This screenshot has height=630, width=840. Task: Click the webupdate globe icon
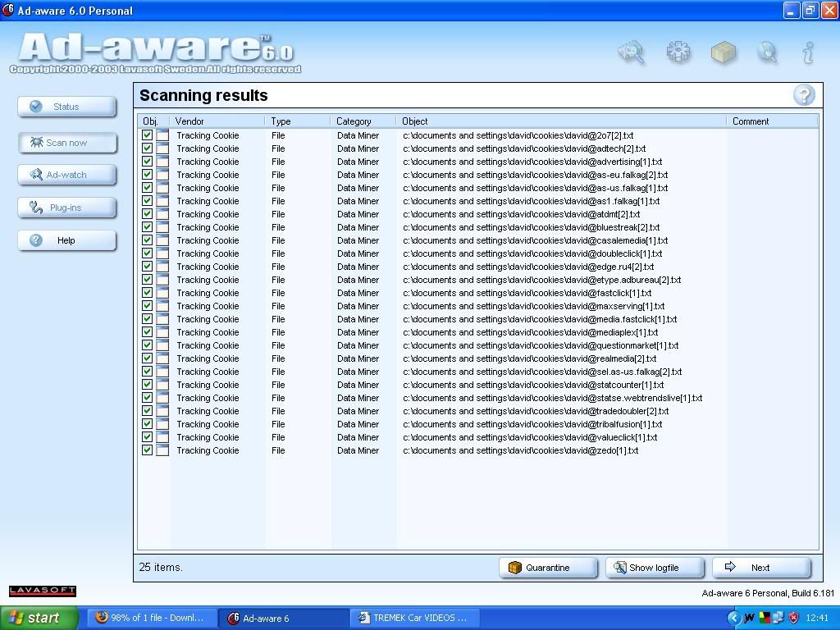[x=767, y=52]
